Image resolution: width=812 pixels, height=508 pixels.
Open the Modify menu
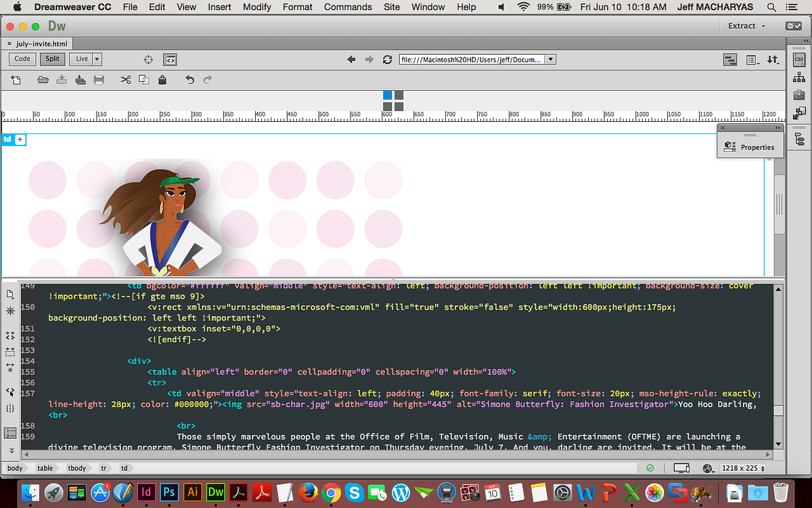(x=257, y=7)
